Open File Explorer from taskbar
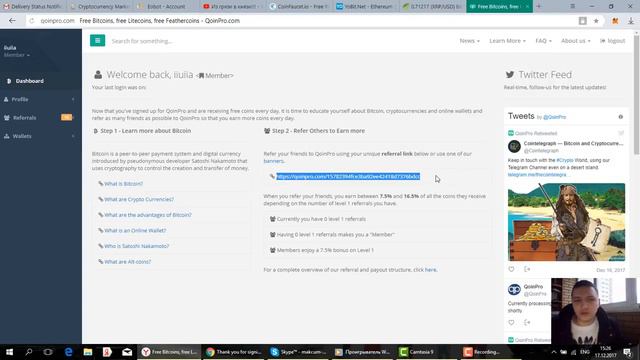The width and height of the screenshot is (640, 360). (88, 352)
